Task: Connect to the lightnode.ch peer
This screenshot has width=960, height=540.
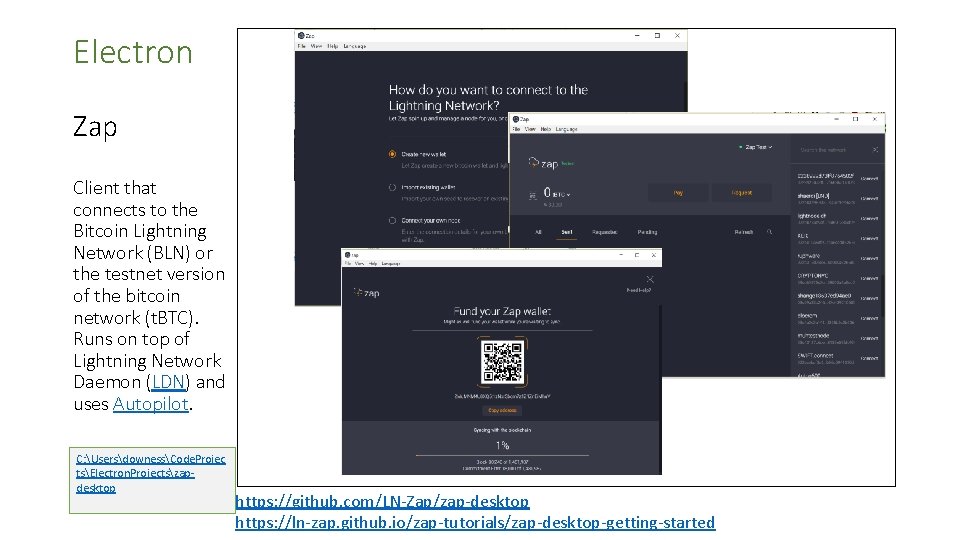Action: 869,219
